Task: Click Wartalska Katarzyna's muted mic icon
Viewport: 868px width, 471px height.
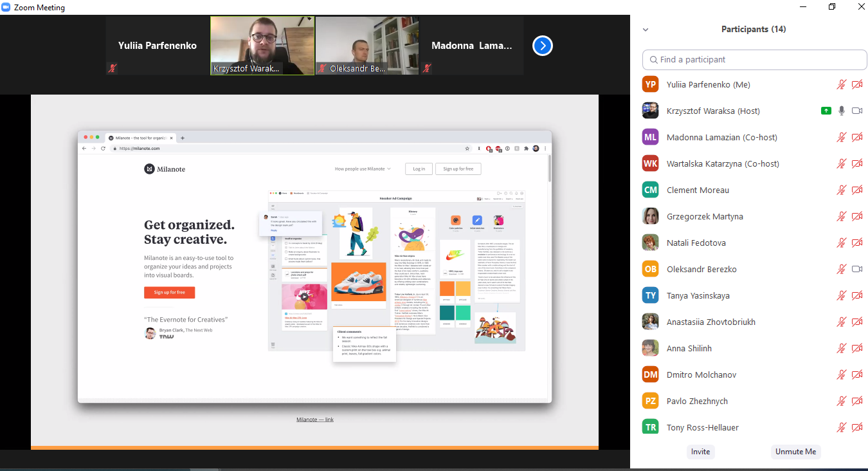Action: point(841,163)
